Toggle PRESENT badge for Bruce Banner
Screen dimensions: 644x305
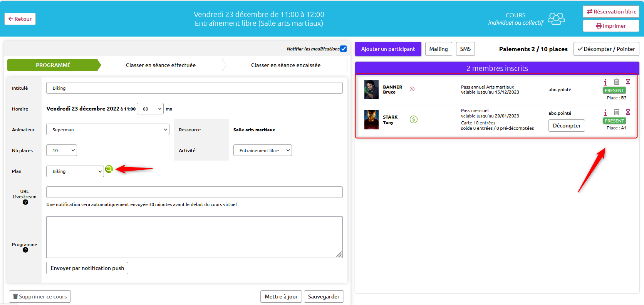click(614, 90)
